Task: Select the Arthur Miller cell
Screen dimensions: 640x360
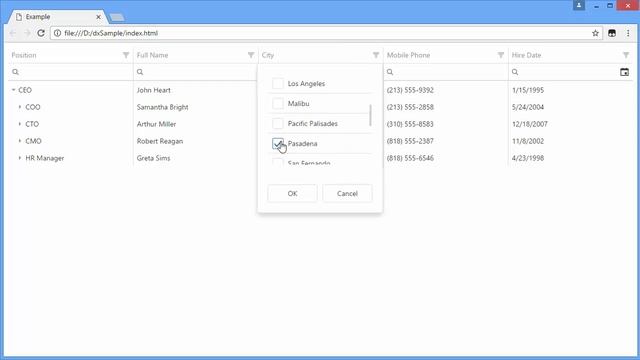Action: click(x=156, y=124)
